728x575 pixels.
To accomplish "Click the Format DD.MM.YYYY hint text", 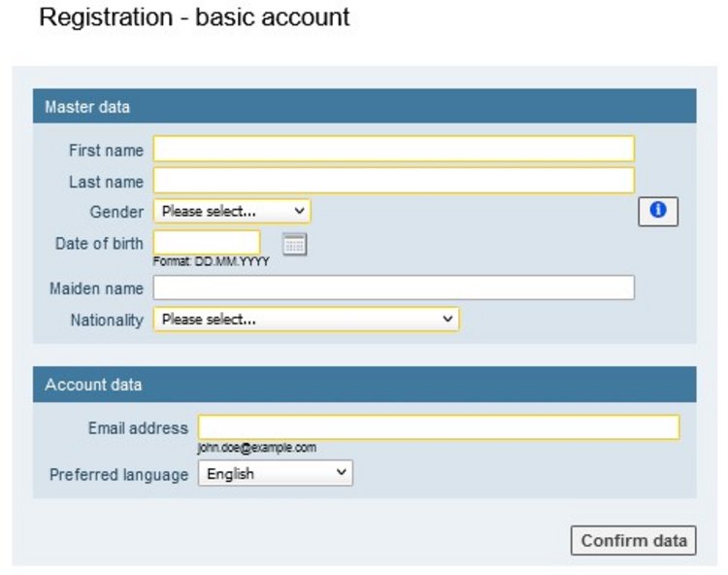I will tap(212, 261).
